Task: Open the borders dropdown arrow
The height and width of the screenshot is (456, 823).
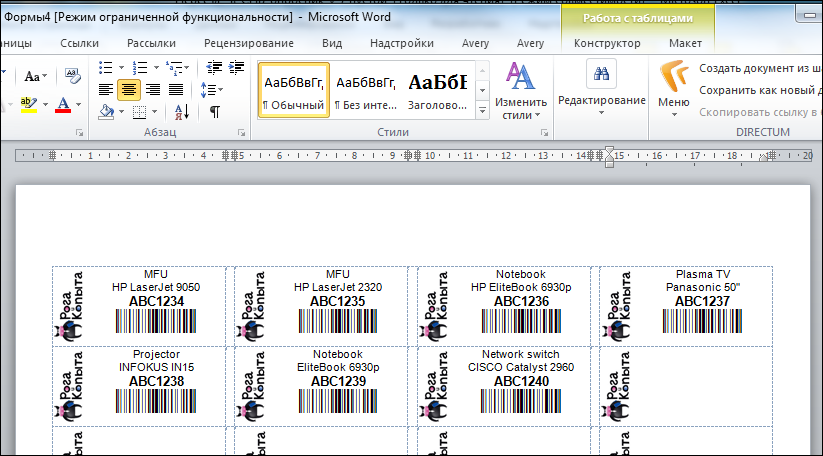Action: [154, 111]
